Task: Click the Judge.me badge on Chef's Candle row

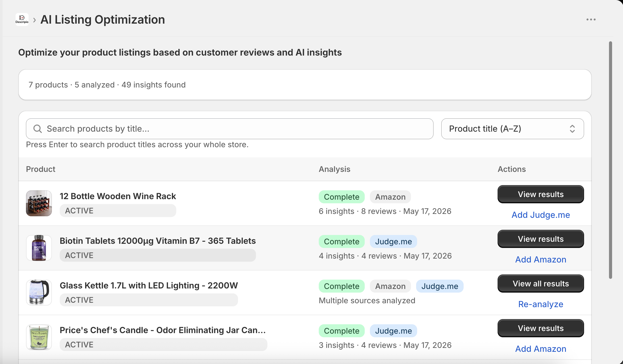Action: (x=394, y=331)
